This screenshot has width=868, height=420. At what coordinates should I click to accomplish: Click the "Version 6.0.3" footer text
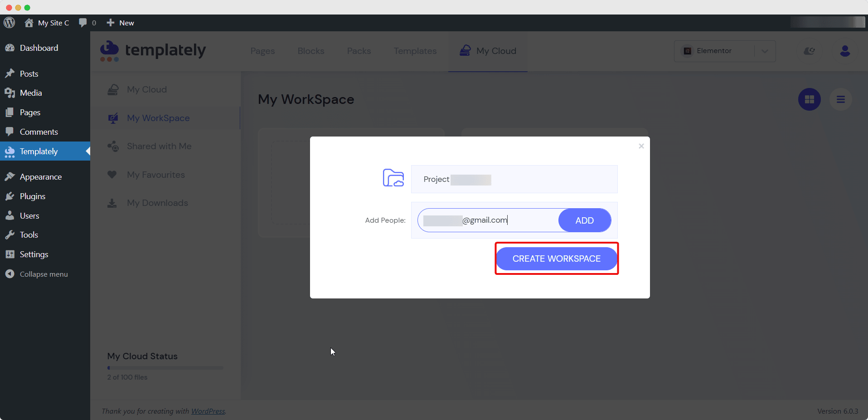point(838,411)
